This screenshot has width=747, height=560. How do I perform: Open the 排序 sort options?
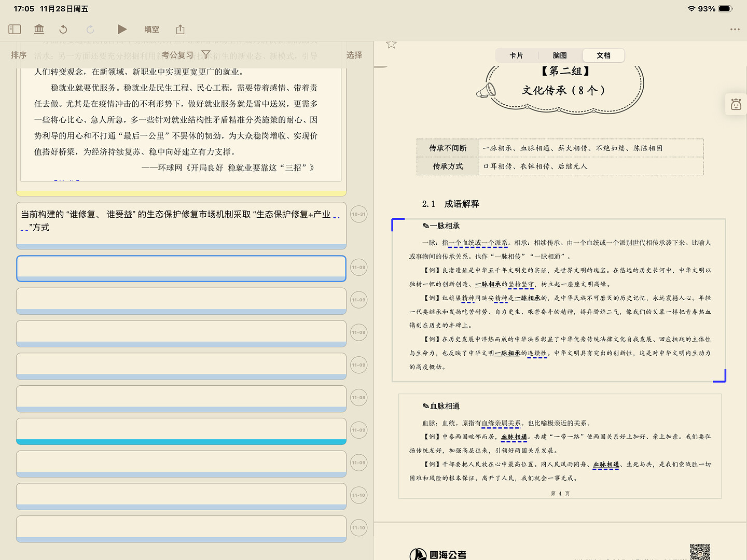19,55
